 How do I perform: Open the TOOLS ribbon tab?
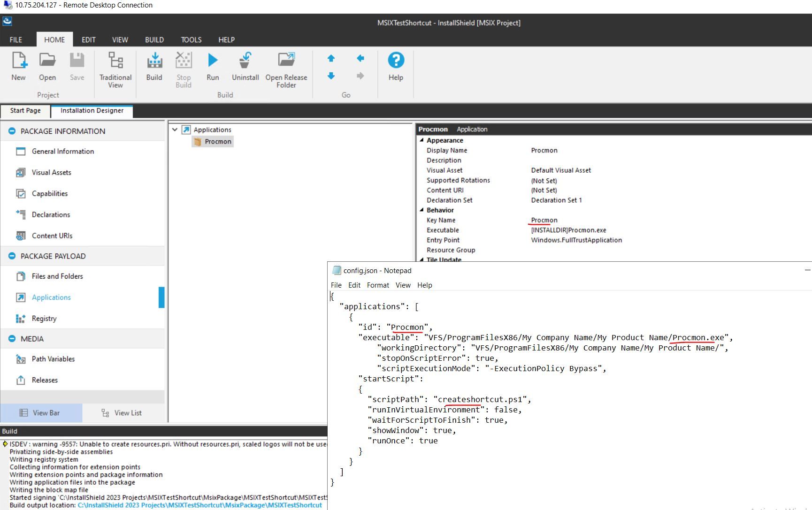click(191, 40)
